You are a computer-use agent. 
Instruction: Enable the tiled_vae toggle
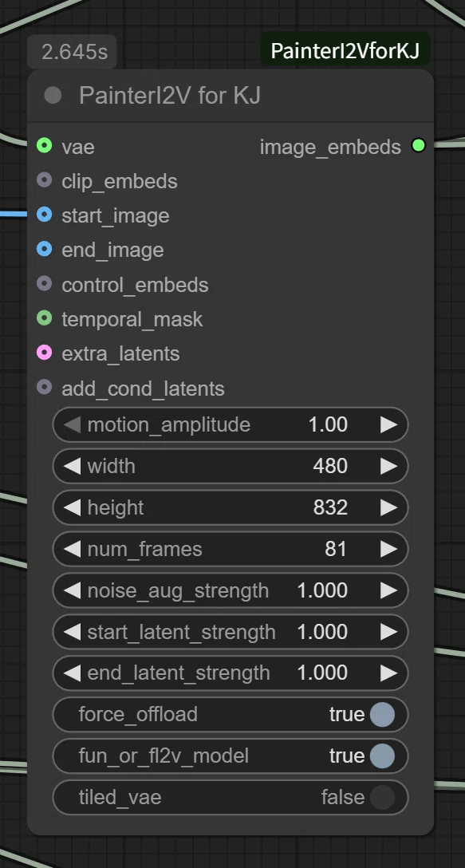click(382, 798)
